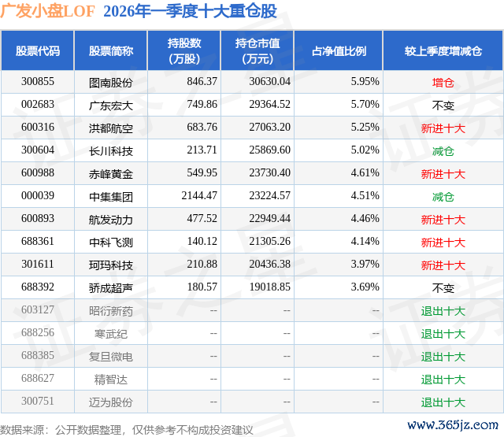Image resolution: width=504 pixels, height=437 pixels.
Task: Click 新进十大 in 赤峰黄金 row
Action: (443, 174)
